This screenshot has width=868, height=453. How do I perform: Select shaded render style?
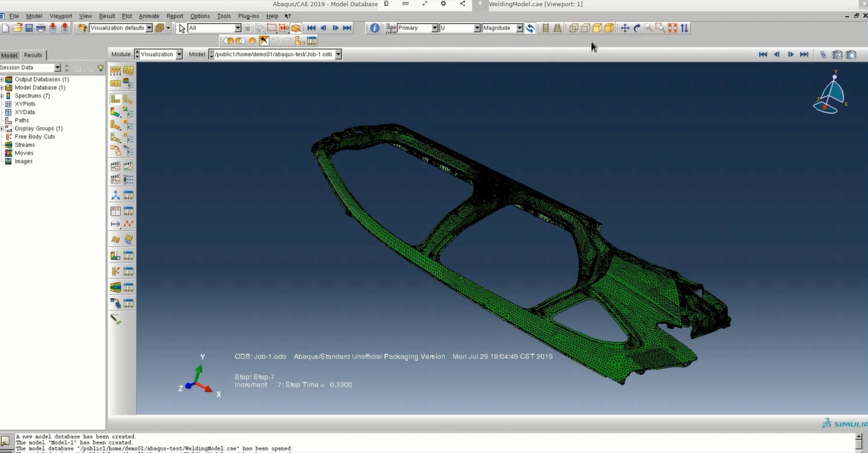tap(609, 28)
